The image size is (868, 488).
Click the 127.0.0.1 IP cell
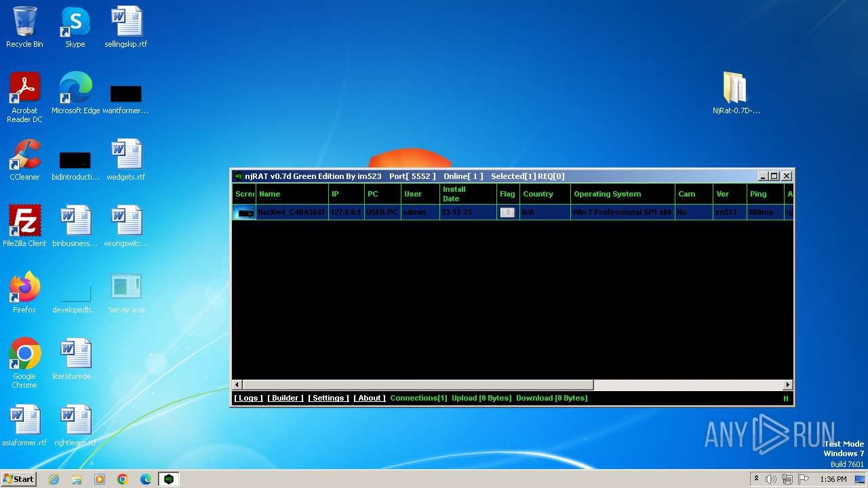pyautogui.click(x=347, y=212)
